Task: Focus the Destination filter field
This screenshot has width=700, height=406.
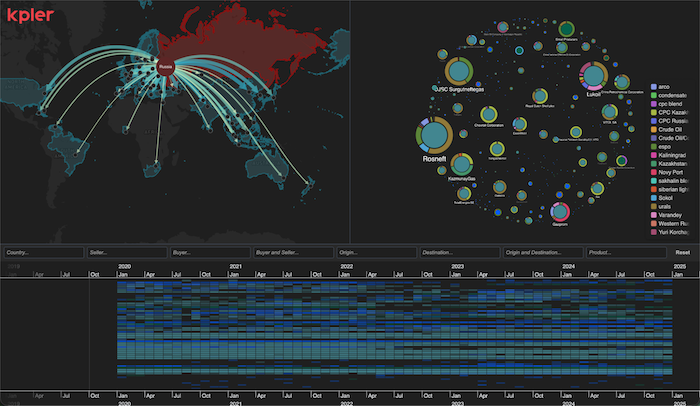Action: pyautogui.click(x=460, y=252)
